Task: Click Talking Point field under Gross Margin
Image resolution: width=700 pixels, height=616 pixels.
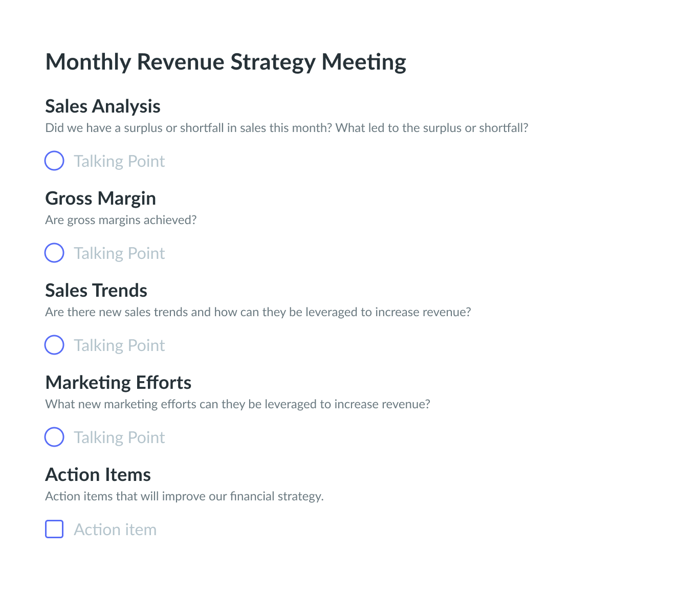Action: pos(119,253)
